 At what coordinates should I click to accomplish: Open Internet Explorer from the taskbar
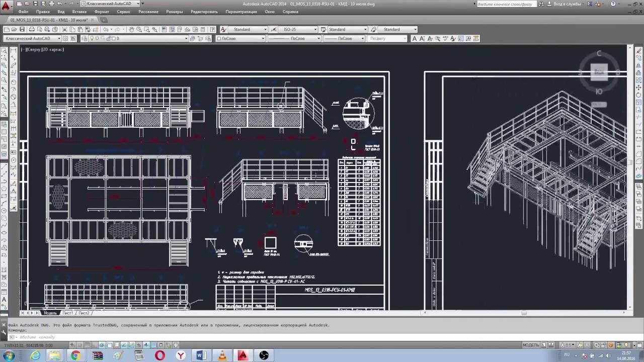[x=35, y=355]
